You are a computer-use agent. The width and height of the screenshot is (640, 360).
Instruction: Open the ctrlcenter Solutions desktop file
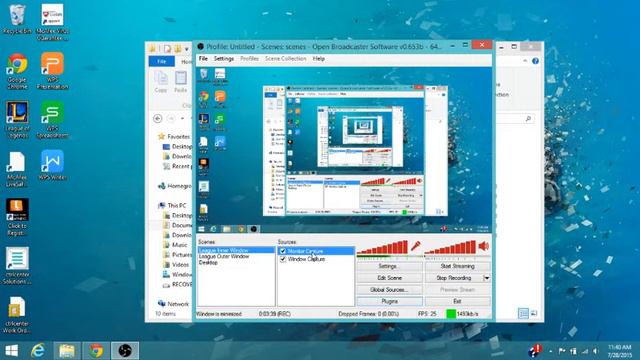17,266
